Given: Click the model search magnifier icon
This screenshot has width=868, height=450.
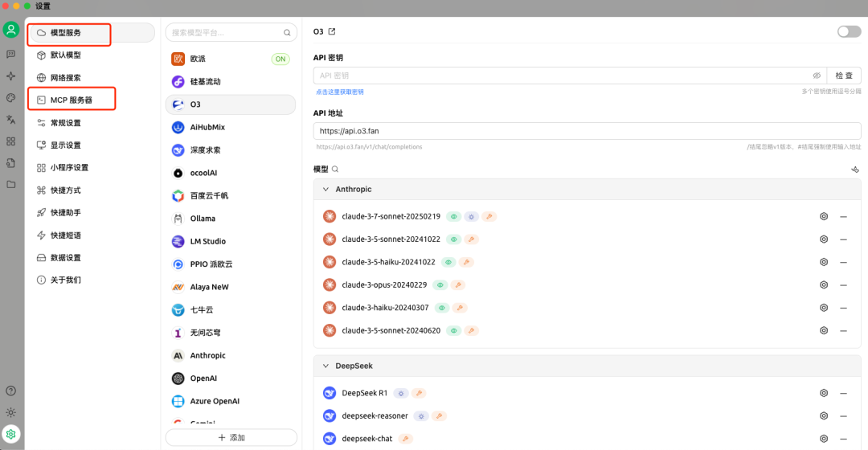Looking at the screenshot, I should click(335, 170).
